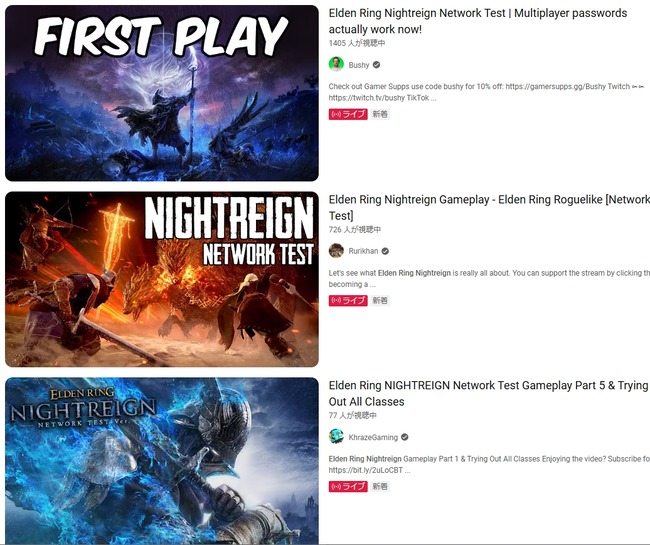The height and width of the screenshot is (545, 650).
Task: Open the 'Part 5 & Trying Out All Classes' title
Action: click(488, 393)
